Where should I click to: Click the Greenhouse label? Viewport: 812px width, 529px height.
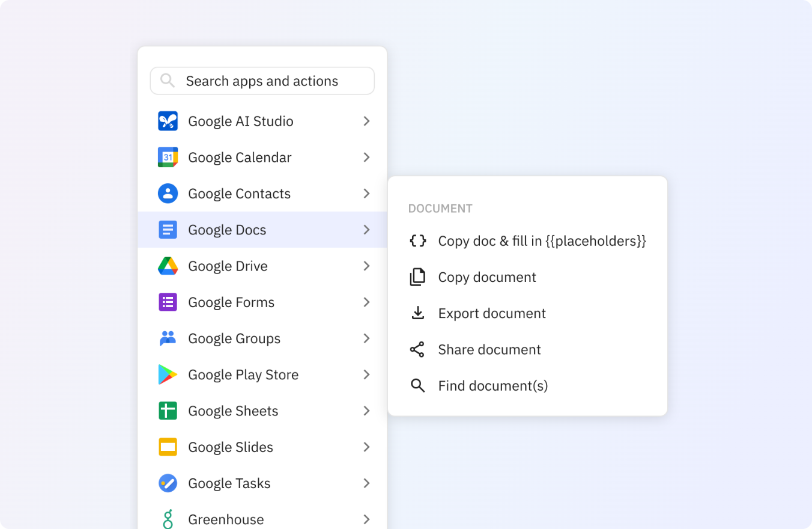point(226,519)
